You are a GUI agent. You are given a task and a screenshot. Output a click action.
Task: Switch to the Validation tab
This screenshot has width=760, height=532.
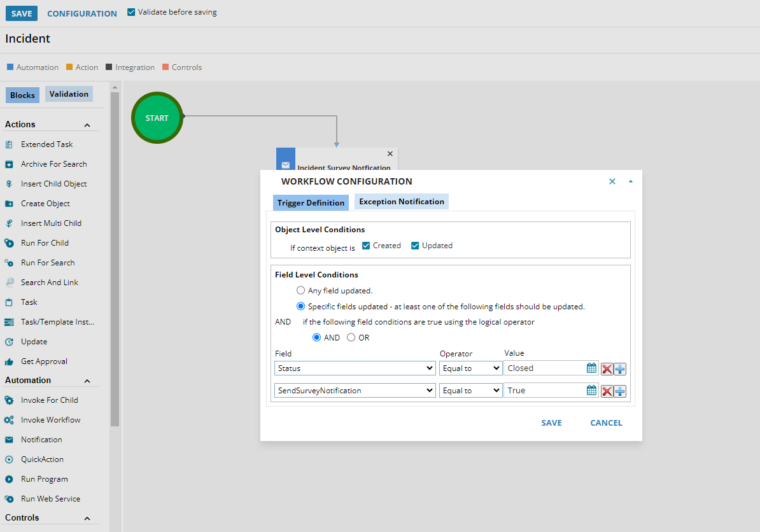point(69,94)
